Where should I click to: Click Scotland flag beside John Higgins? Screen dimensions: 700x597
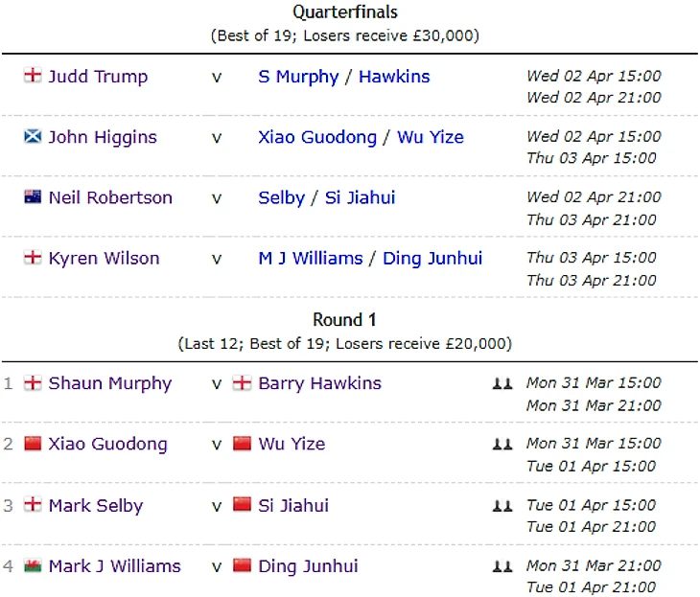pos(33,137)
